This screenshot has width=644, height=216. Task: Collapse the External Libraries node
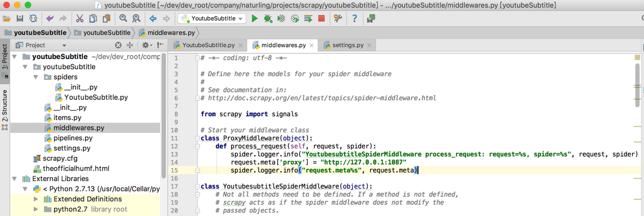[15, 179]
